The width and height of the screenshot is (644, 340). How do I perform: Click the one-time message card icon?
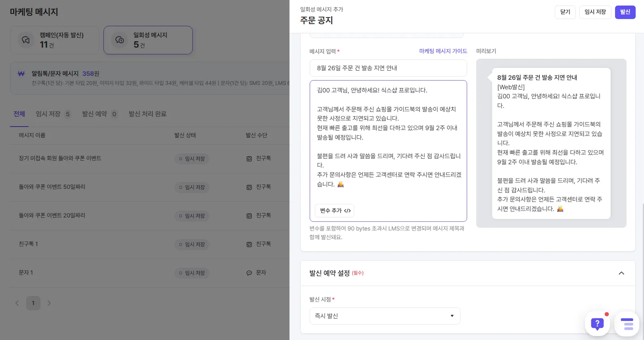pyautogui.click(x=119, y=40)
